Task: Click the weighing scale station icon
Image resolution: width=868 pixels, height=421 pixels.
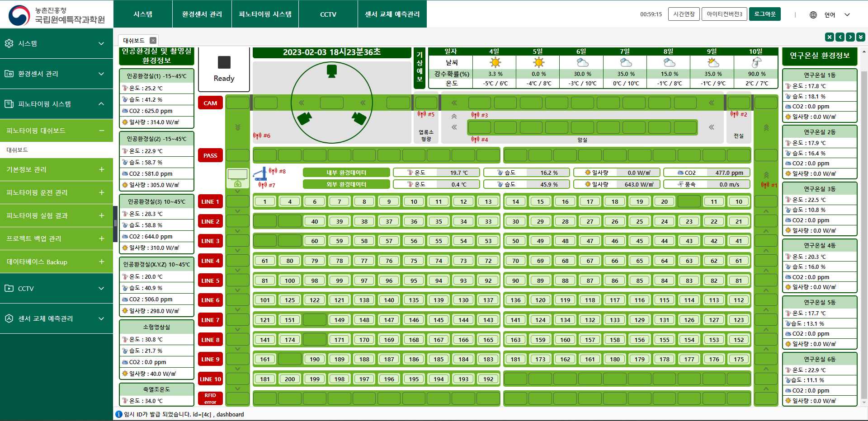Action: [x=237, y=178]
